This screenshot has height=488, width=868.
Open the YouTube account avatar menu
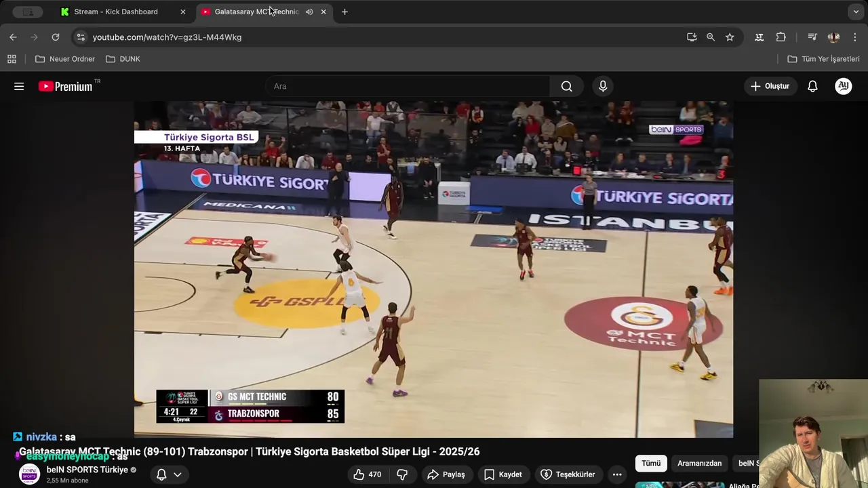(x=844, y=86)
